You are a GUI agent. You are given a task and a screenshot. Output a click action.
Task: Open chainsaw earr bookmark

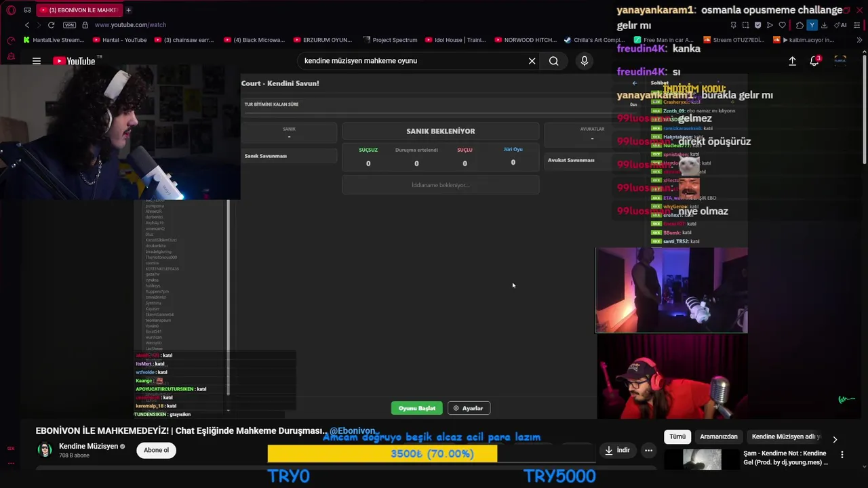coord(184,40)
